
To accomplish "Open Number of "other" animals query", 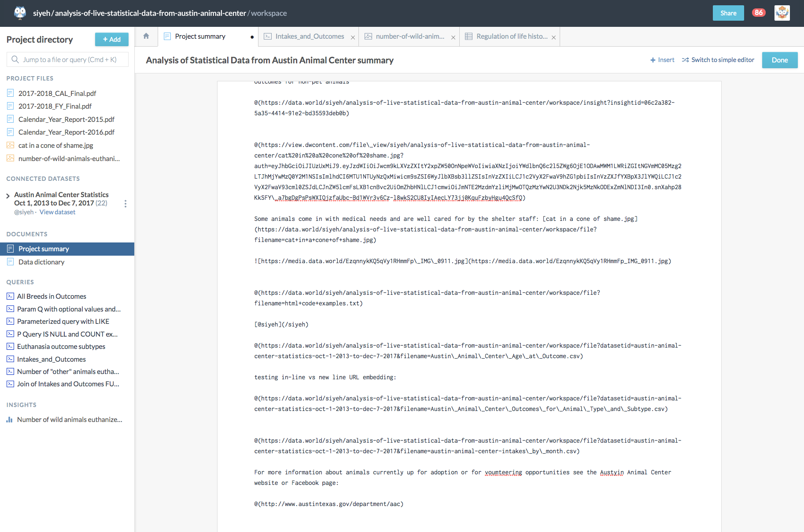I will (68, 371).
